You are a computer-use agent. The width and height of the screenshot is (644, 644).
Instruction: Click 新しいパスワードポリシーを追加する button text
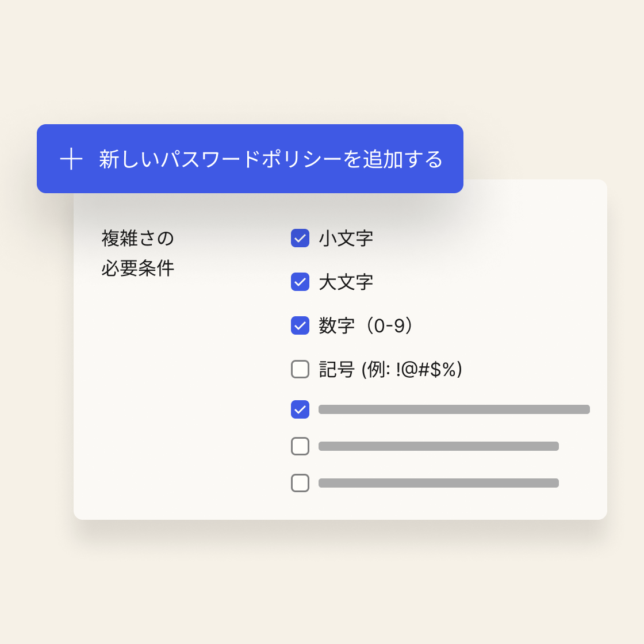pyautogui.click(x=271, y=159)
